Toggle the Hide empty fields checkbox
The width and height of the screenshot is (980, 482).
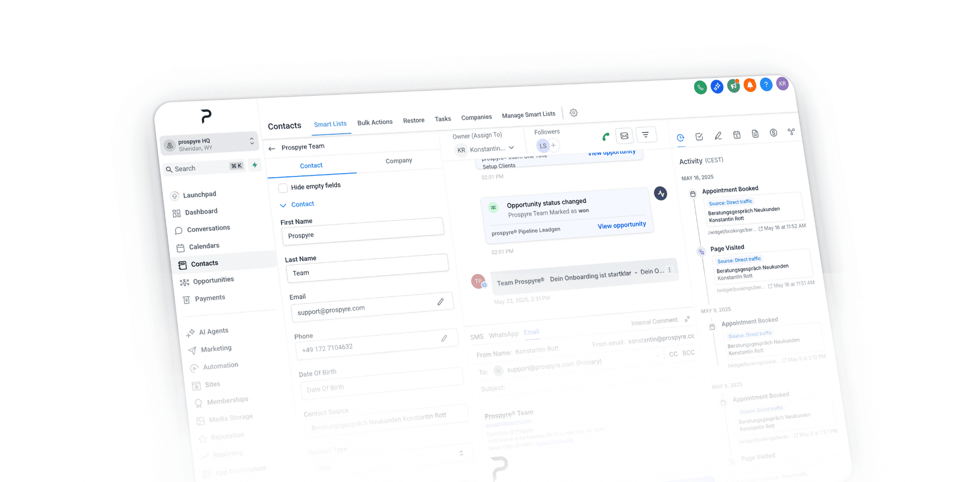[283, 188]
